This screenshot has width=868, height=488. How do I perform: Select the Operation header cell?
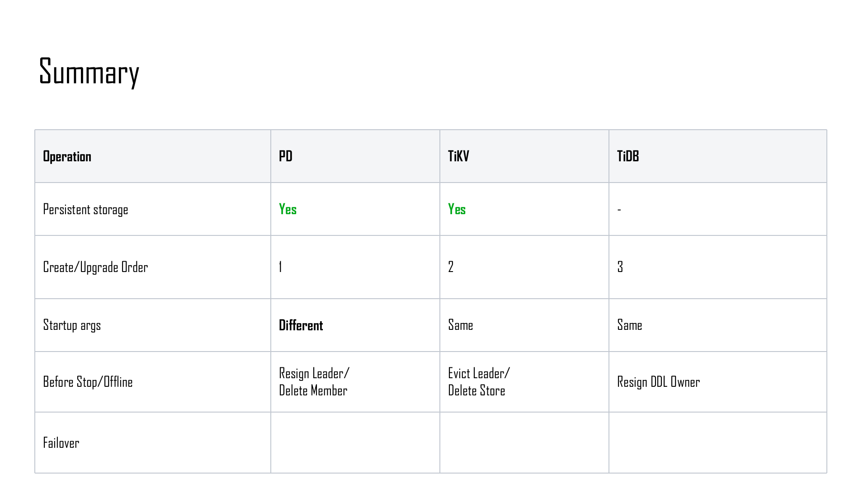(x=67, y=156)
